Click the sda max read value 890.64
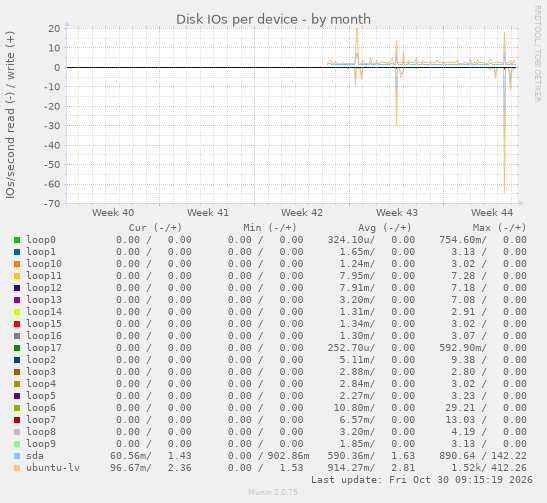This screenshot has width=547, height=503. (x=457, y=456)
